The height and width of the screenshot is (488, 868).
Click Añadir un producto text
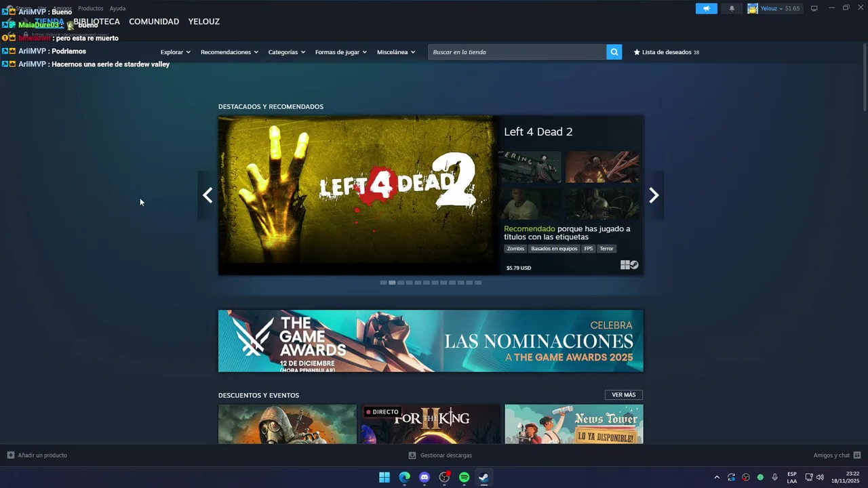[x=43, y=455]
